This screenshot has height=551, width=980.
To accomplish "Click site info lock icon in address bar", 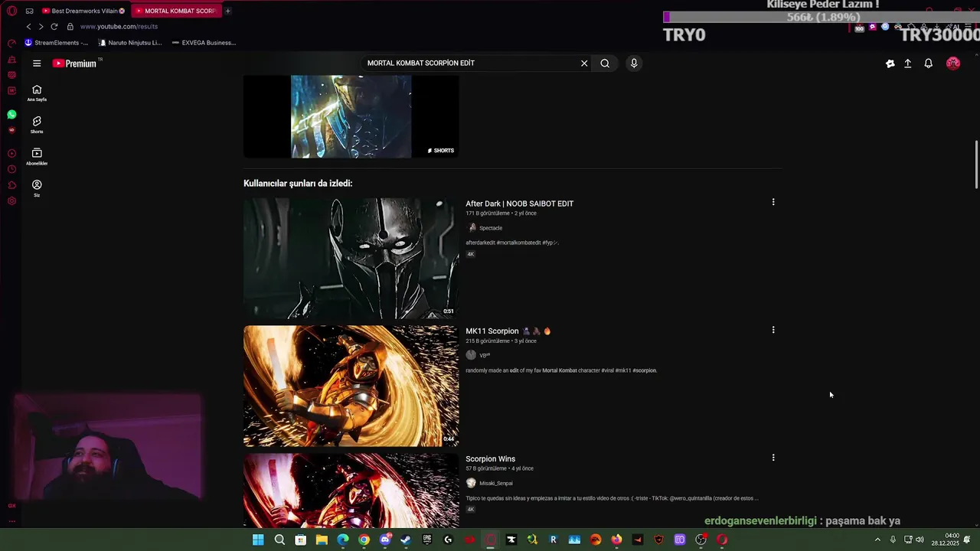I will (x=70, y=27).
